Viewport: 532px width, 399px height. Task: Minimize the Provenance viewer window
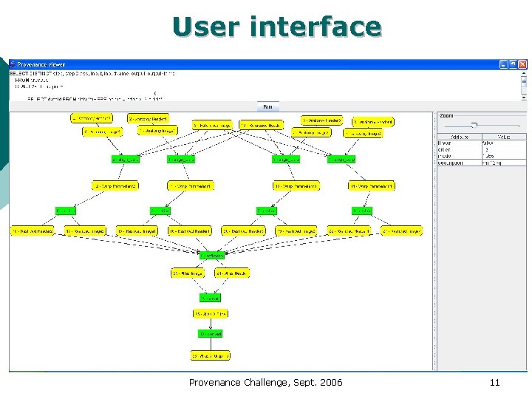coord(504,64)
